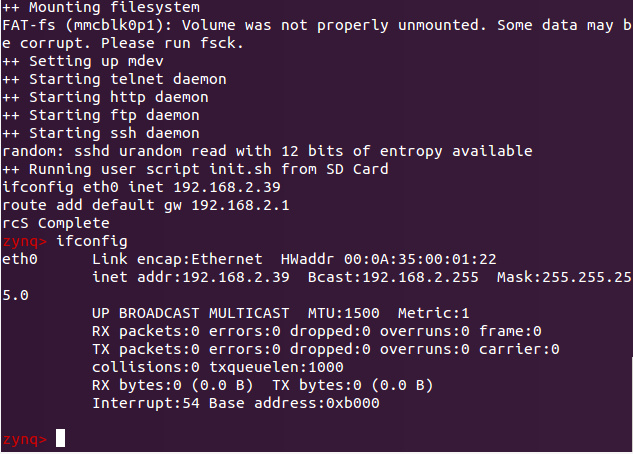Screen dimensions: 633x454
Task: Click the typed ifconfig command after the prompt
Action: coord(92,241)
